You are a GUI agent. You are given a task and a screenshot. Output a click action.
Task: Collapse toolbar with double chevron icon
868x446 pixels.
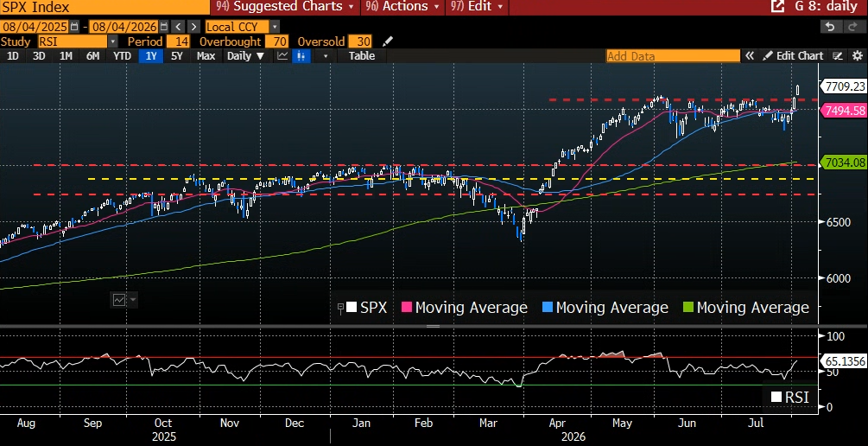[x=750, y=56]
